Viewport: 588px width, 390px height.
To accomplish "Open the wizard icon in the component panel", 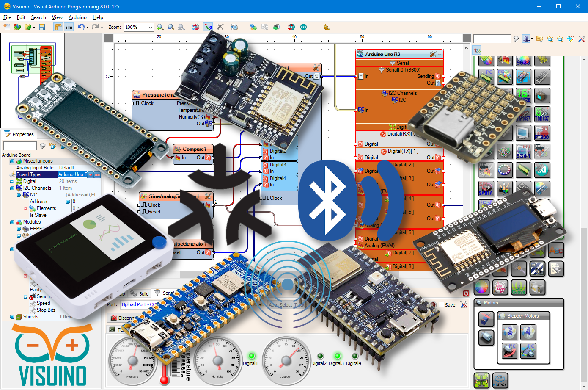I will [x=527, y=39].
